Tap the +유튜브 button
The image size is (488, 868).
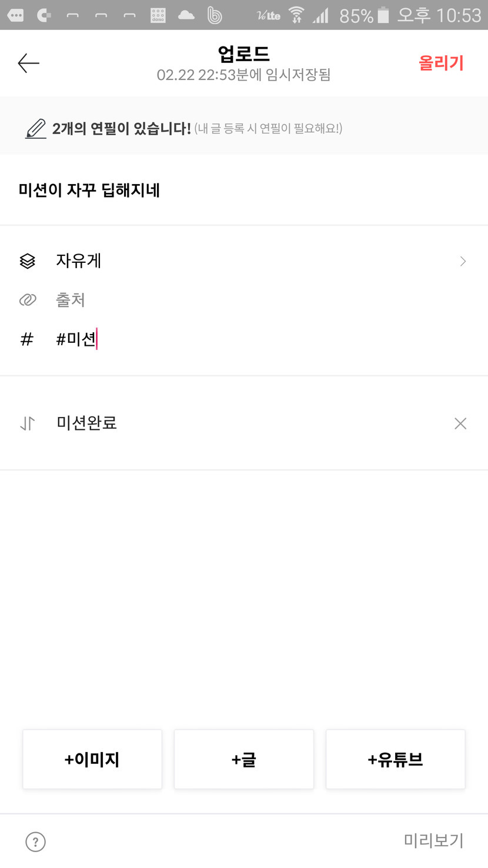pos(395,759)
